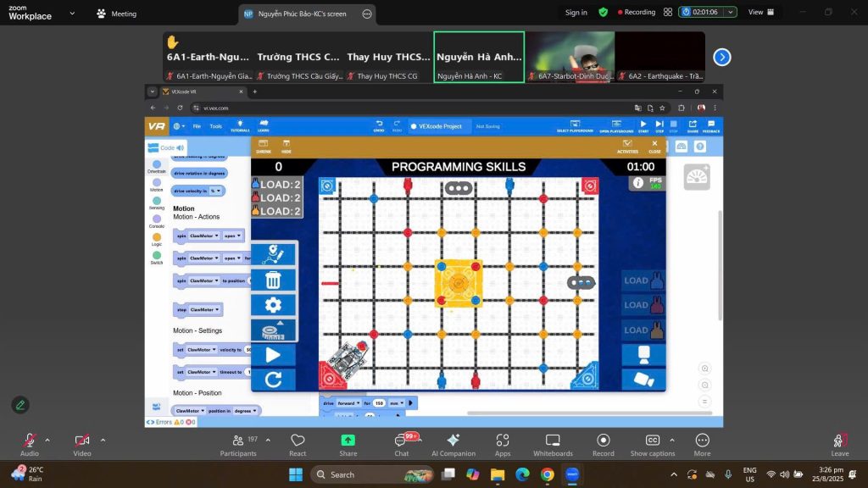Click the SHARE icon in VEXcode toolbar
868x488 pixels.
click(693, 126)
